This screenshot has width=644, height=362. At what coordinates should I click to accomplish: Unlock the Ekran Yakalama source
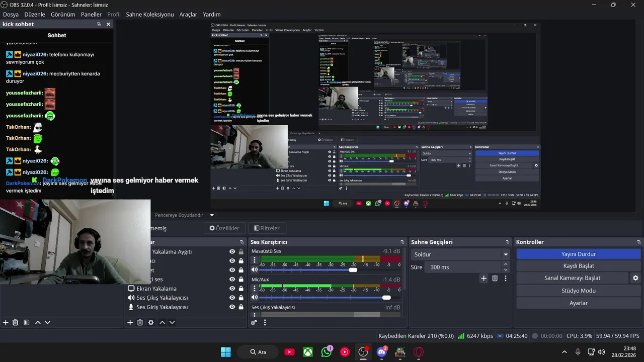241,289
